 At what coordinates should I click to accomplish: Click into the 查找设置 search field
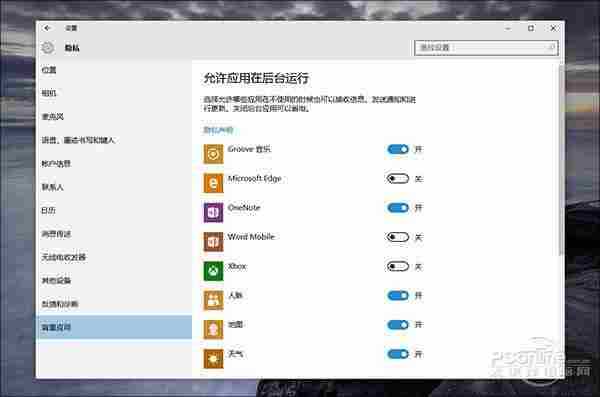pos(486,48)
